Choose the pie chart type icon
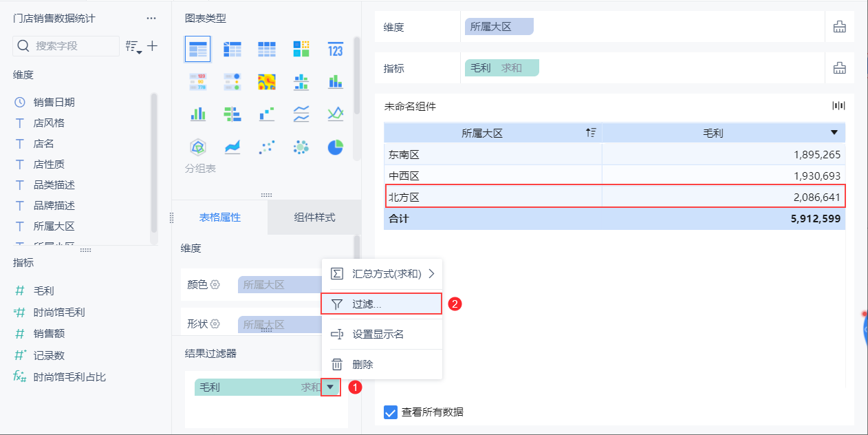Screen dimensions: 868x435 tap(336, 147)
